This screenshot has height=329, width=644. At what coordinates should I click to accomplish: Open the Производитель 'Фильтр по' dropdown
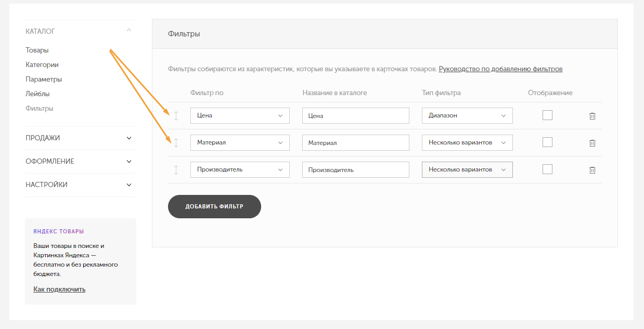point(240,169)
